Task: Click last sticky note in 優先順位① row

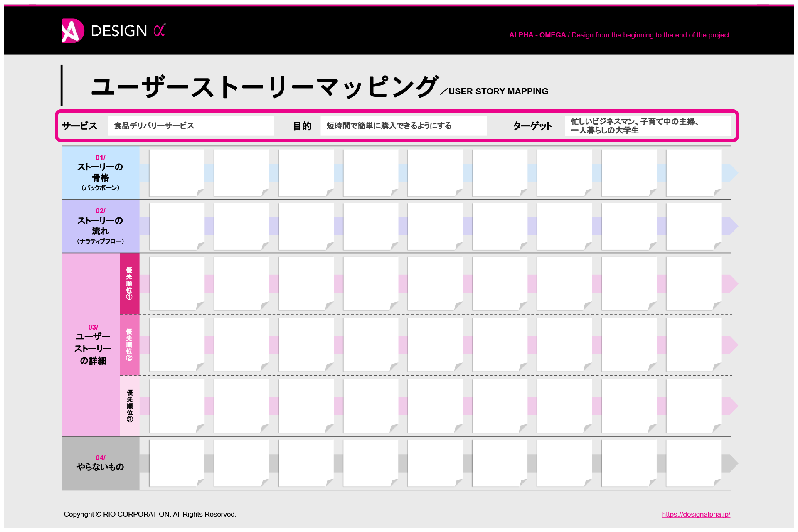Action: pos(694,283)
